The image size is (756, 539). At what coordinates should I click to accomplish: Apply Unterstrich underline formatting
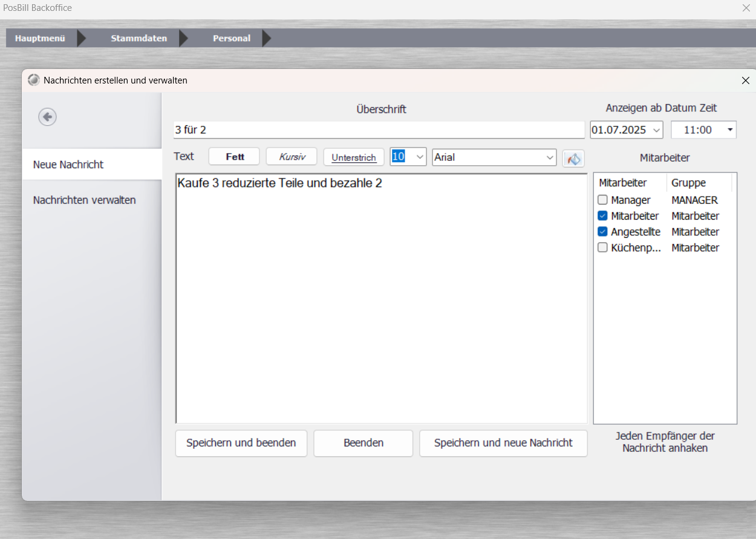coord(354,157)
